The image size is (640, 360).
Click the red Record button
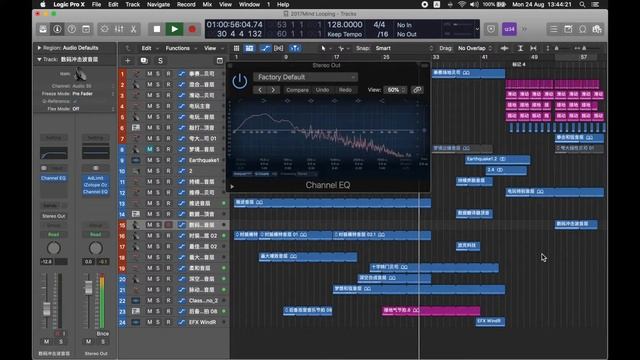pyautogui.click(x=192, y=29)
